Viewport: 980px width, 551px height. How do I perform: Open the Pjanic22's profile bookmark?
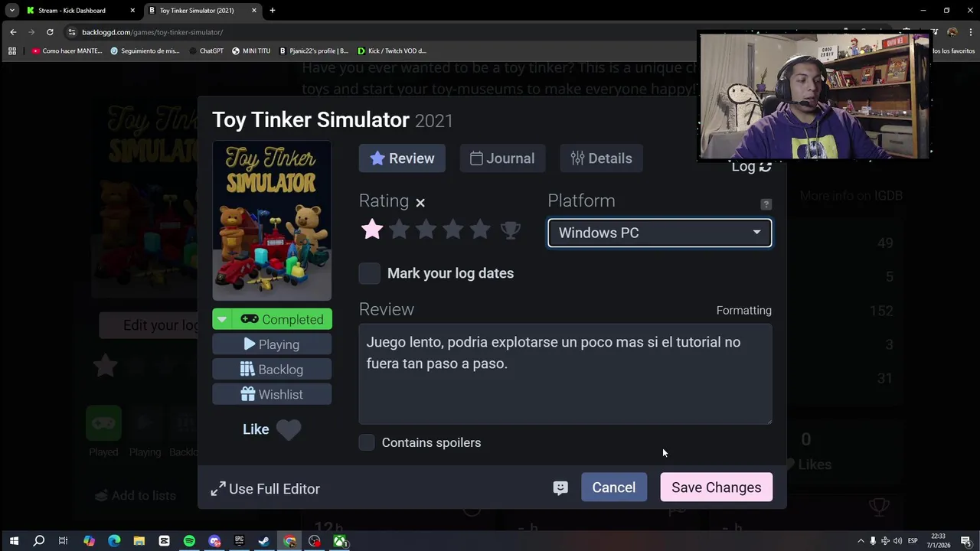313,51
